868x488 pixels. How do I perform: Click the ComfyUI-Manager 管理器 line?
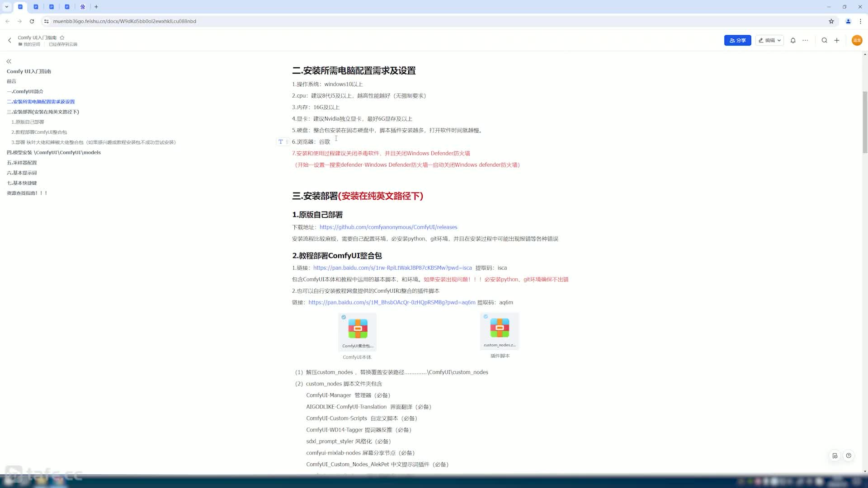tap(348, 395)
